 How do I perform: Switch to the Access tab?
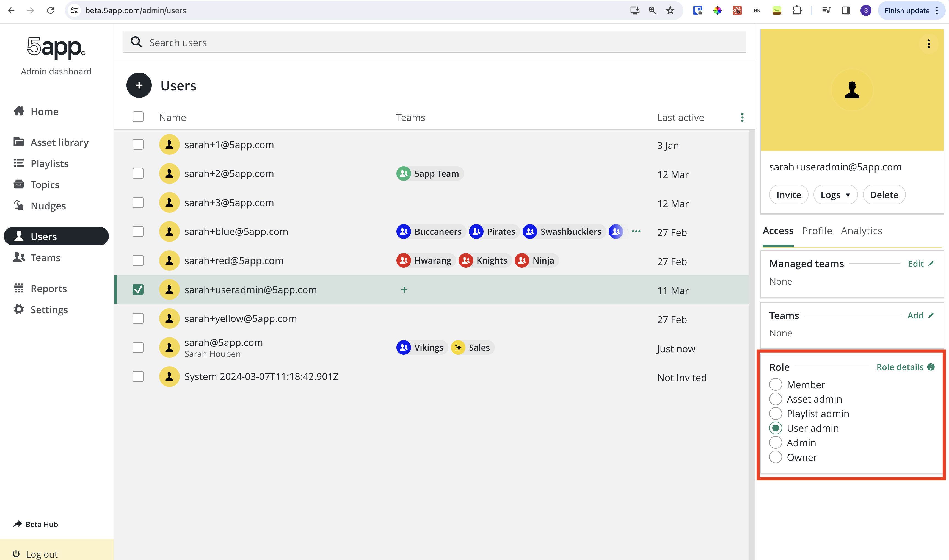[778, 231]
